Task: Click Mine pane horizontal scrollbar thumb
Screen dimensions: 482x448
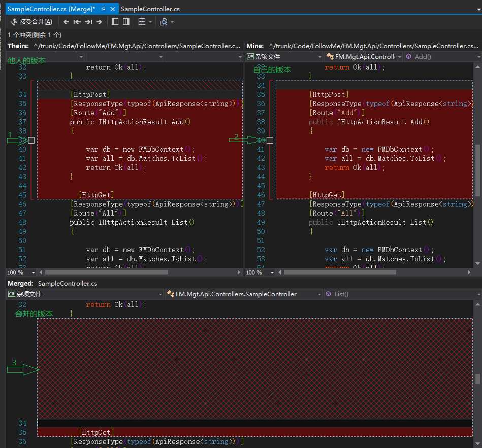Action: click(x=340, y=272)
